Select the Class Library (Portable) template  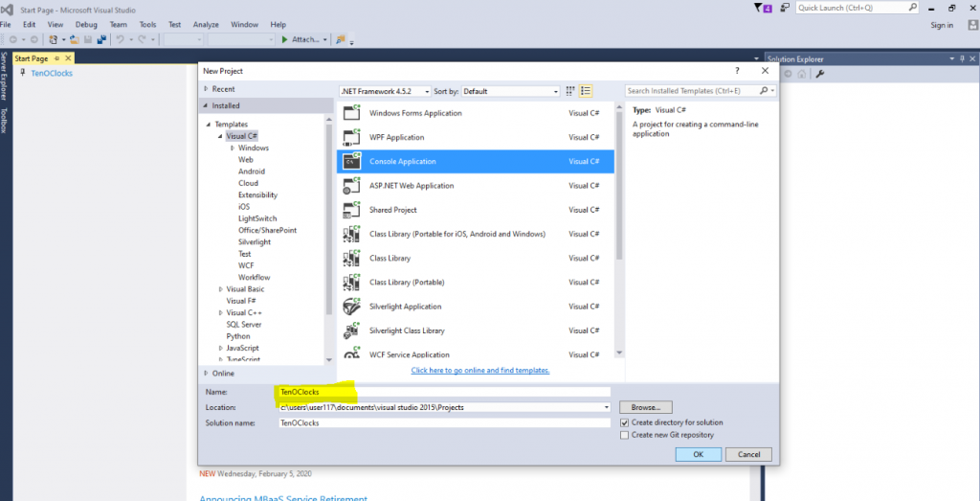click(476, 282)
